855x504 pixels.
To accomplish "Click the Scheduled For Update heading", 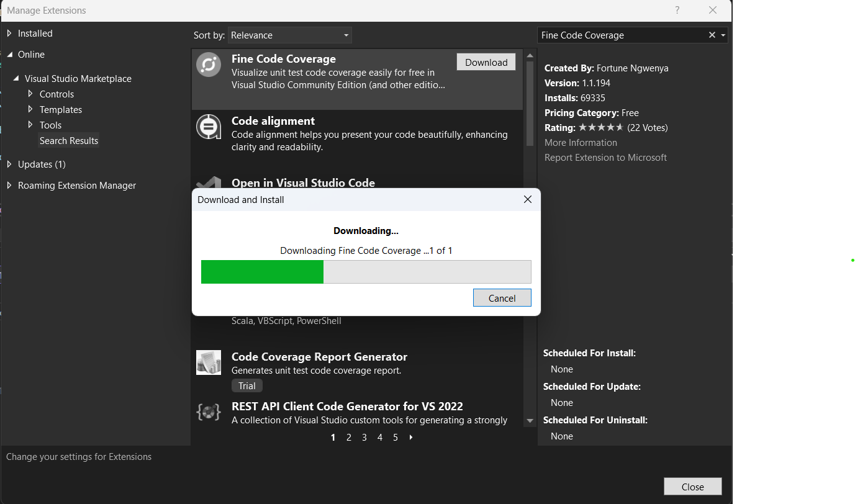I will click(592, 387).
